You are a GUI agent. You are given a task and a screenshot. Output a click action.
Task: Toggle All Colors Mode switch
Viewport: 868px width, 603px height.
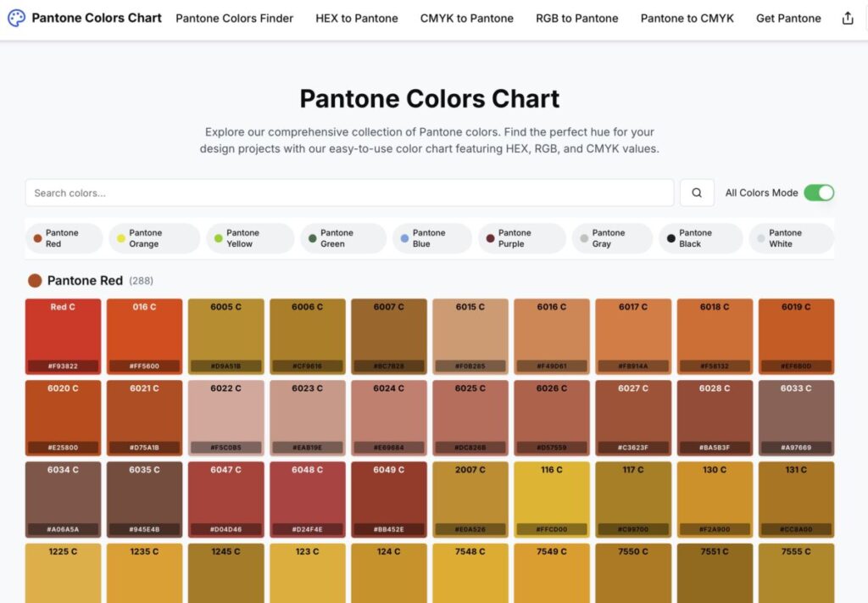point(819,193)
